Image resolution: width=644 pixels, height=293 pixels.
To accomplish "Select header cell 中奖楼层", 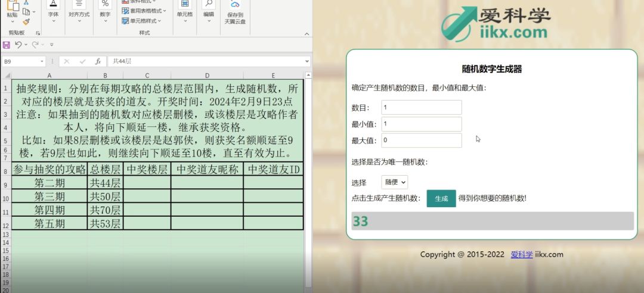I will coord(147,169).
